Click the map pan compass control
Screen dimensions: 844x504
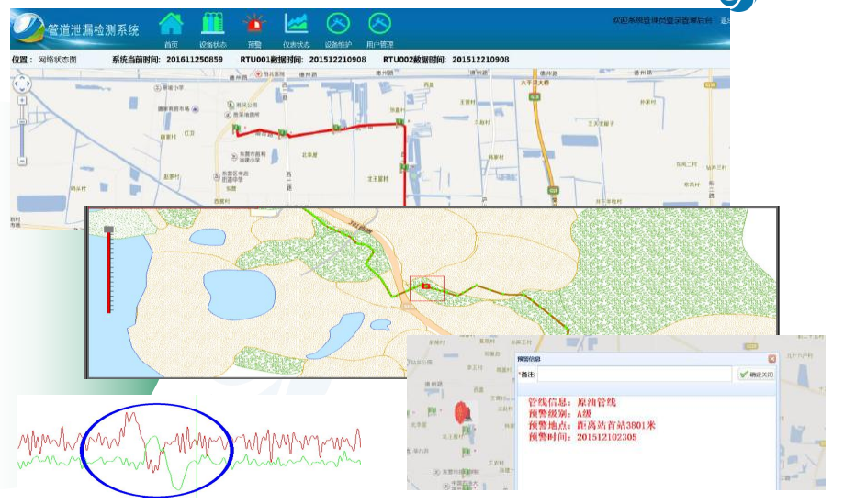[x=23, y=84]
